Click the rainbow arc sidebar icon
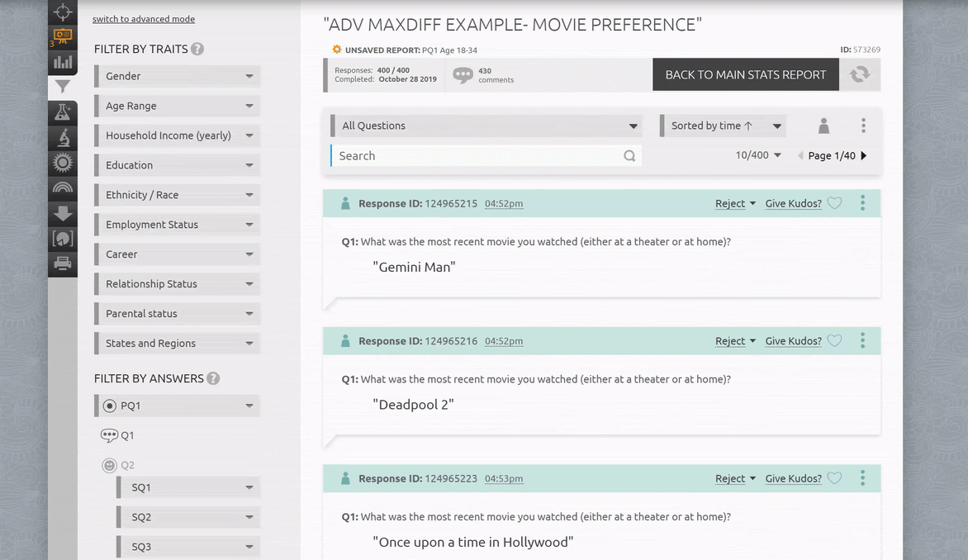The image size is (968, 560). pyautogui.click(x=62, y=187)
